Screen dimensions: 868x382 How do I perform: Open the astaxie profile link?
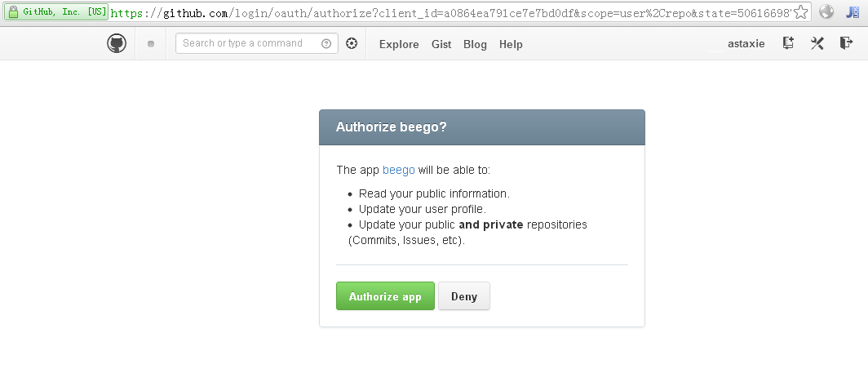(746, 44)
